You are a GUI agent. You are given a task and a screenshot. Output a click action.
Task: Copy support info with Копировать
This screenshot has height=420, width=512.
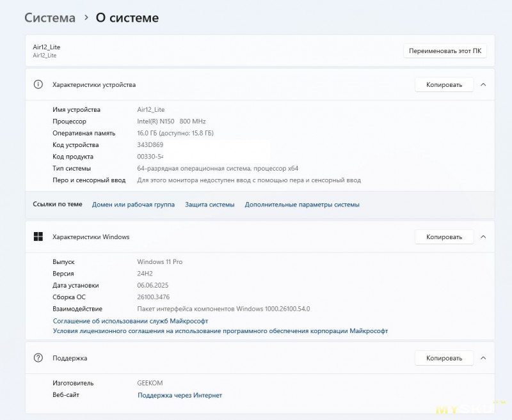(x=444, y=358)
